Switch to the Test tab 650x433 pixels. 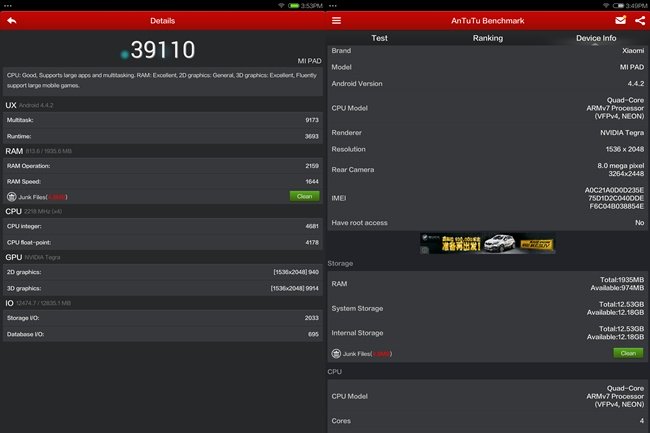pos(379,38)
